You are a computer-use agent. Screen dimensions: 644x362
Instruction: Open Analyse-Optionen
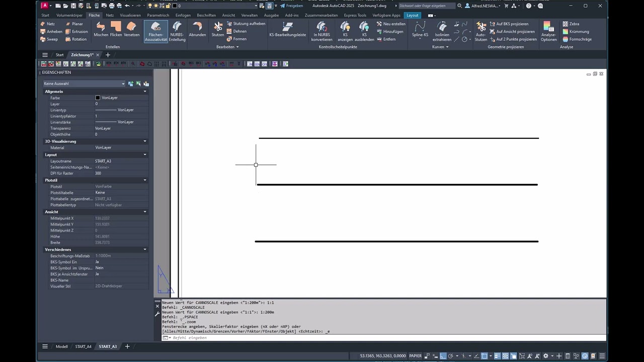click(x=549, y=31)
